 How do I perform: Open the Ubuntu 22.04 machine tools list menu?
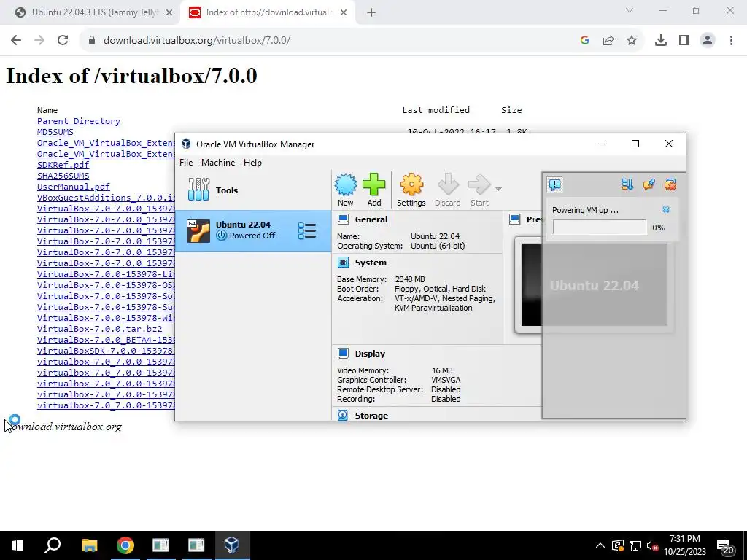coord(307,231)
